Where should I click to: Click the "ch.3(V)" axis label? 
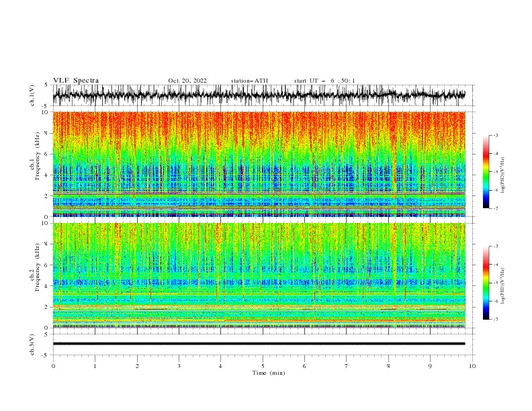pos(32,345)
